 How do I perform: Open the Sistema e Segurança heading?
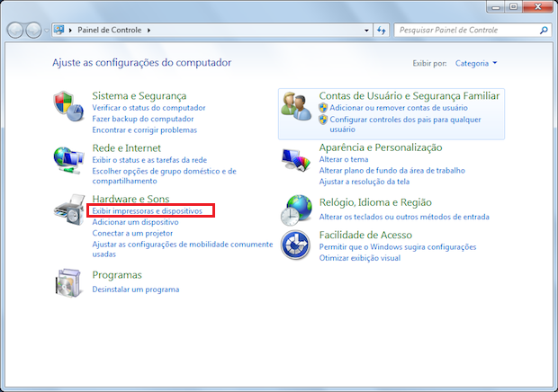coord(139,96)
